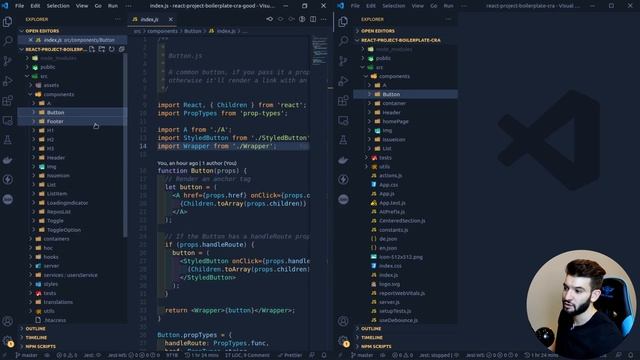Screen dimensions: 640x360
Task: Open Run menu in left window
Action: point(113,6)
